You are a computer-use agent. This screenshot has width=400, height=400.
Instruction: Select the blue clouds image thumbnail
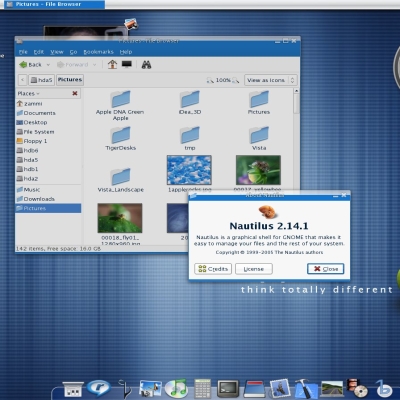click(189, 170)
